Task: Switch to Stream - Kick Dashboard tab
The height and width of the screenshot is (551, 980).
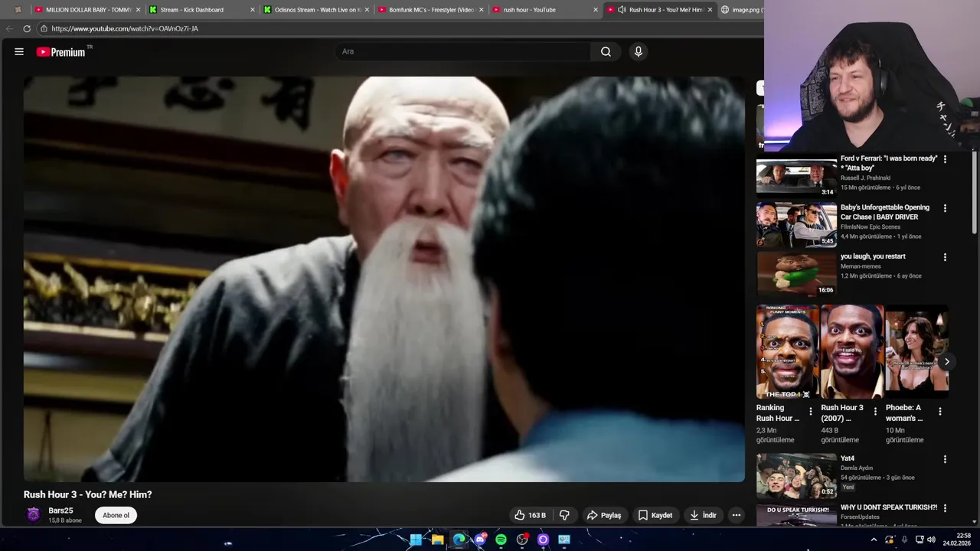Action: tap(201, 10)
